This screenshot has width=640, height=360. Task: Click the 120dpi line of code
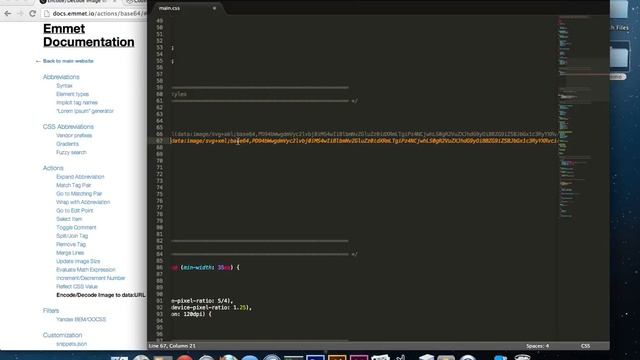(191, 314)
